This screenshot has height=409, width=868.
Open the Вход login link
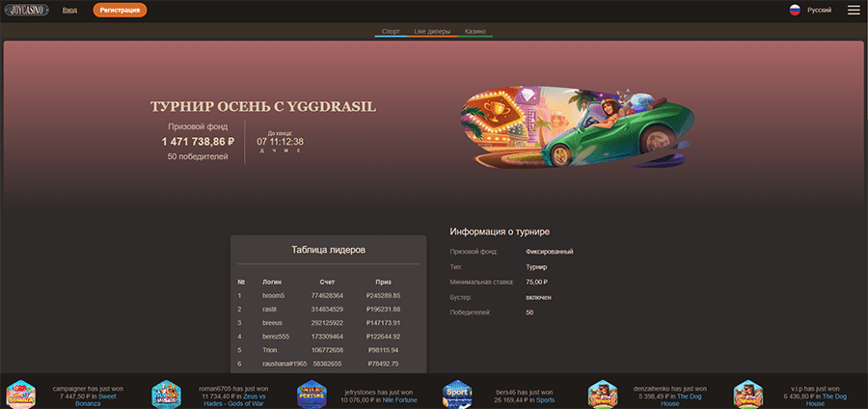click(69, 10)
